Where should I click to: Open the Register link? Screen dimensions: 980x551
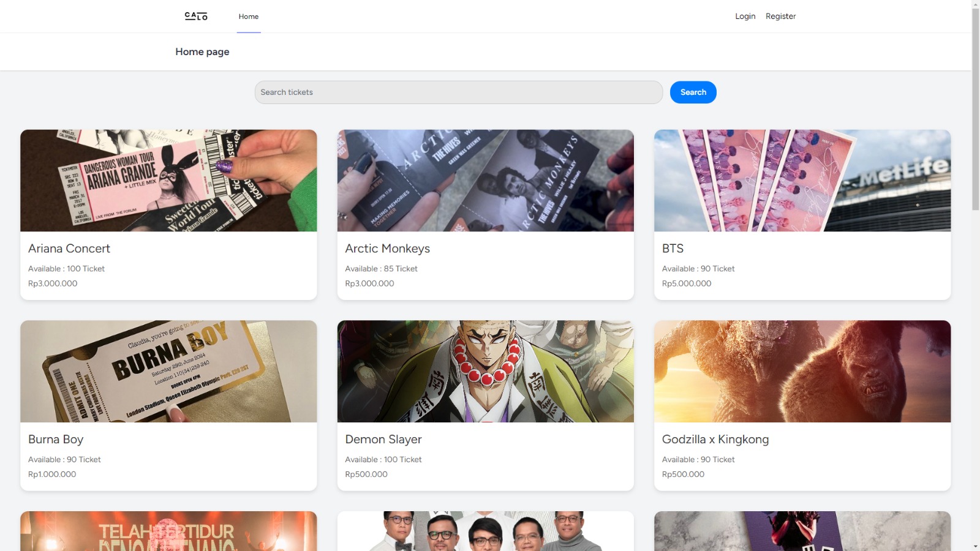(781, 17)
